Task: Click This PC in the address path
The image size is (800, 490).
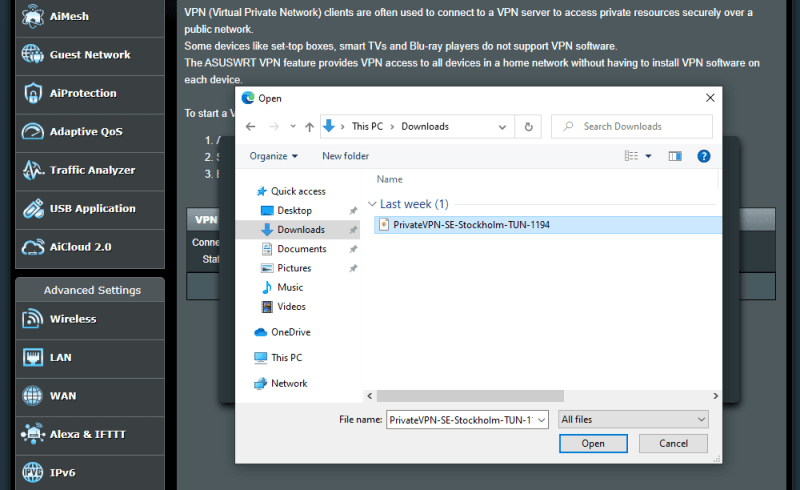Action: [367, 127]
